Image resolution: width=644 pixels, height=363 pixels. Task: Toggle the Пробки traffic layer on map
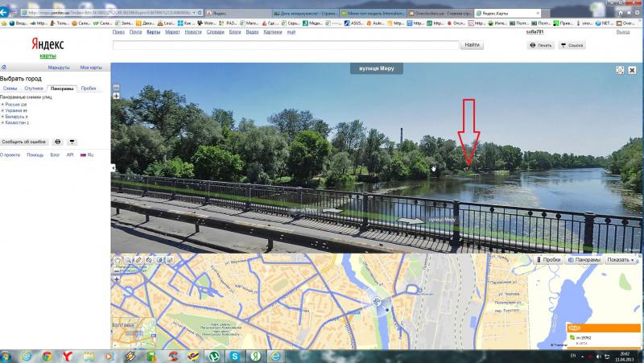(547, 260)
